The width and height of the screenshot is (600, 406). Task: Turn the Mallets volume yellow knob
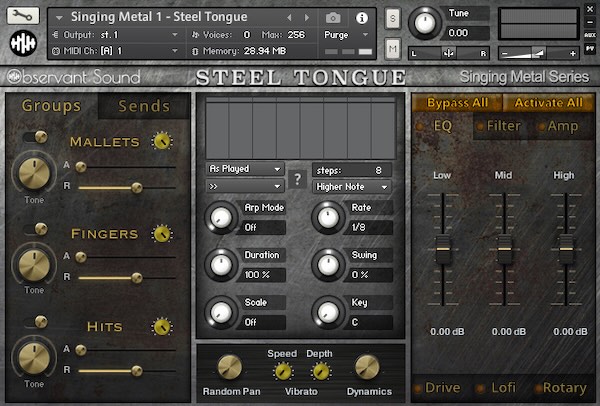pos(162,142)
